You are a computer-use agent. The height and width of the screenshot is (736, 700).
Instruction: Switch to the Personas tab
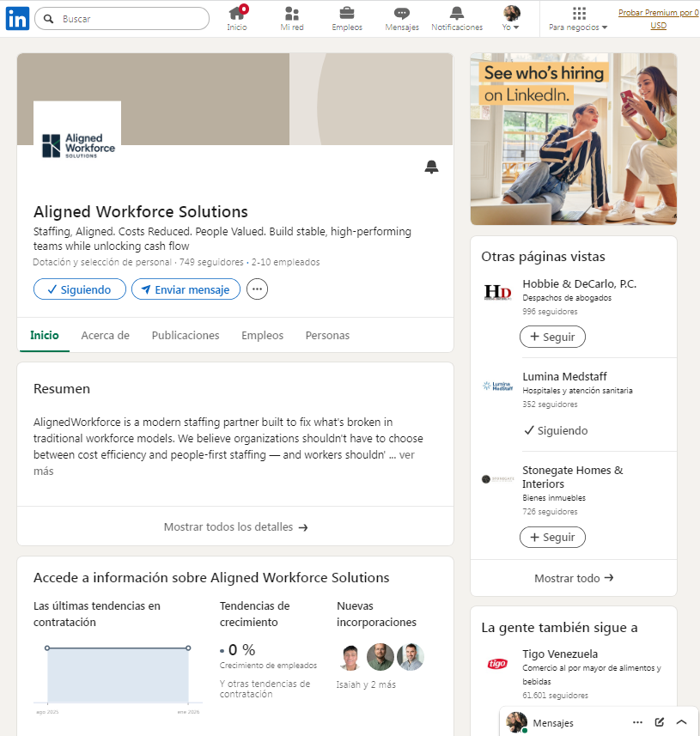coord(328,335)
